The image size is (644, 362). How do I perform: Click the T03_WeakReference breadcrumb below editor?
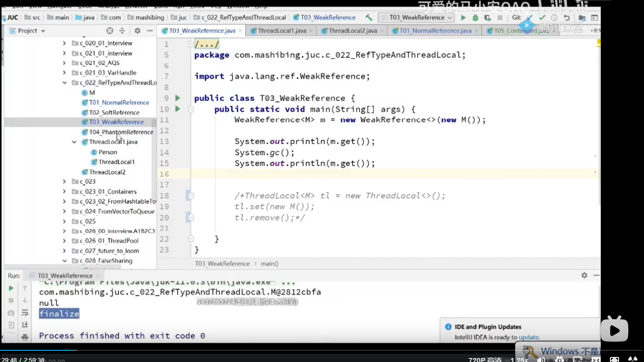pyautogui.click(x=222, y=264)
